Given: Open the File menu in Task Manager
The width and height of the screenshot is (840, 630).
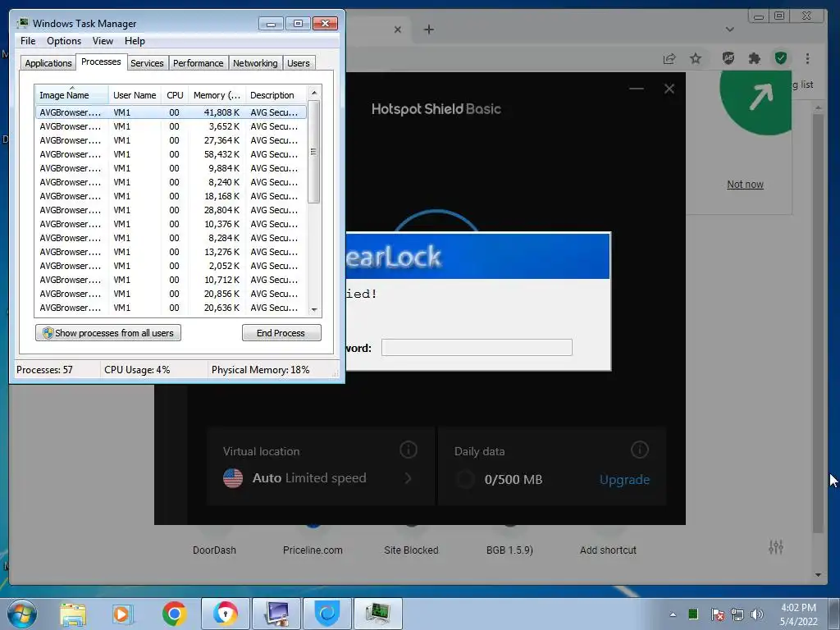Looking at the screenshot, I should coord(28,41).
